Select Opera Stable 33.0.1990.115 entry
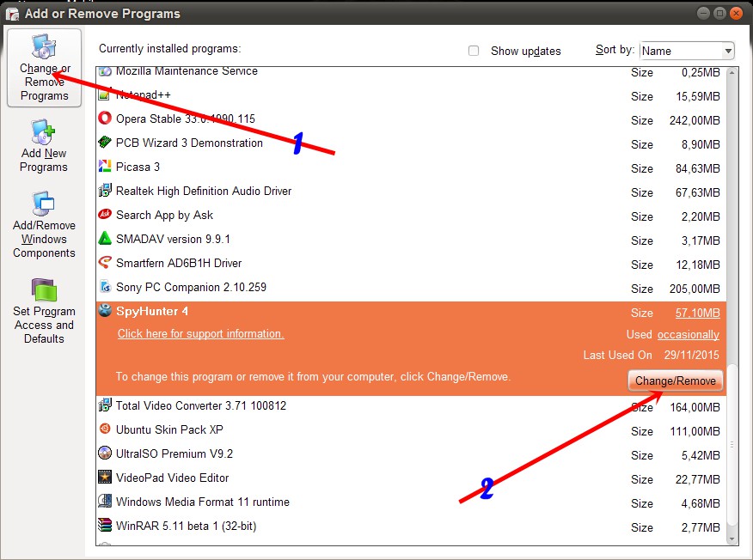 click(x=411, y=119)
